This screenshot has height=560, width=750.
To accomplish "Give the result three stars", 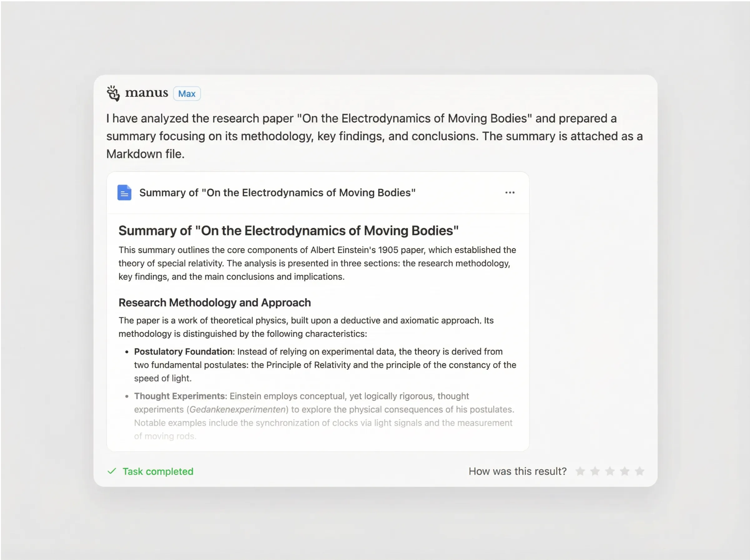I will [x=610, y=471].
